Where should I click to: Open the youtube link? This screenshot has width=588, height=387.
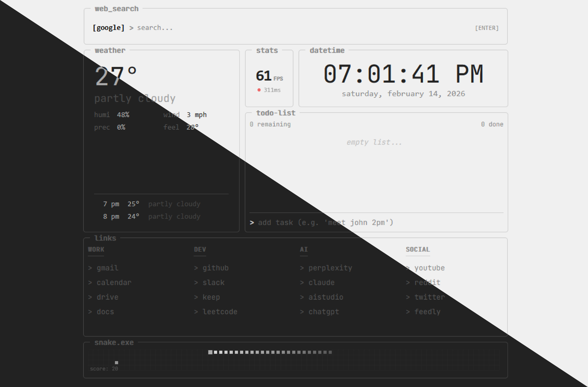tap(429, 268)
